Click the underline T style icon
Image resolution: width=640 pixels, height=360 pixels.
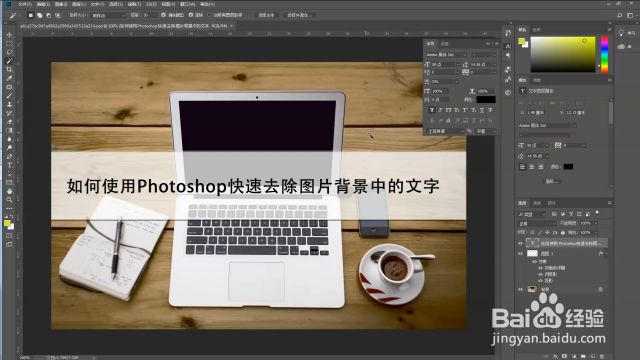(x=482, y=110)
